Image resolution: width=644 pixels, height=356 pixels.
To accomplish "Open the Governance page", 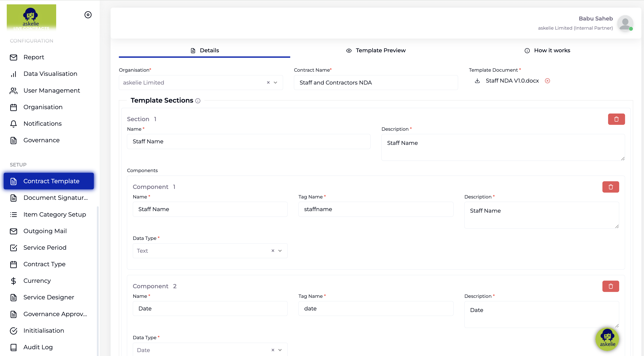I will tap(42, 140).
